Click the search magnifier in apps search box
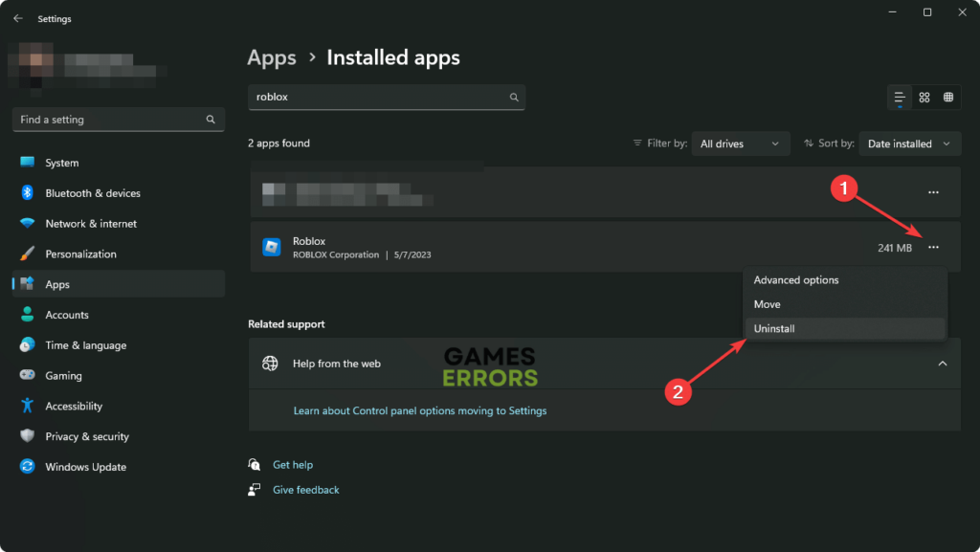The image size is (980, 552). click(514, 98)
